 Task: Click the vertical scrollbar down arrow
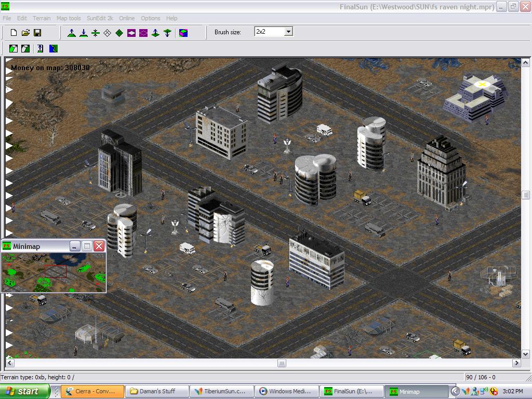526,354
